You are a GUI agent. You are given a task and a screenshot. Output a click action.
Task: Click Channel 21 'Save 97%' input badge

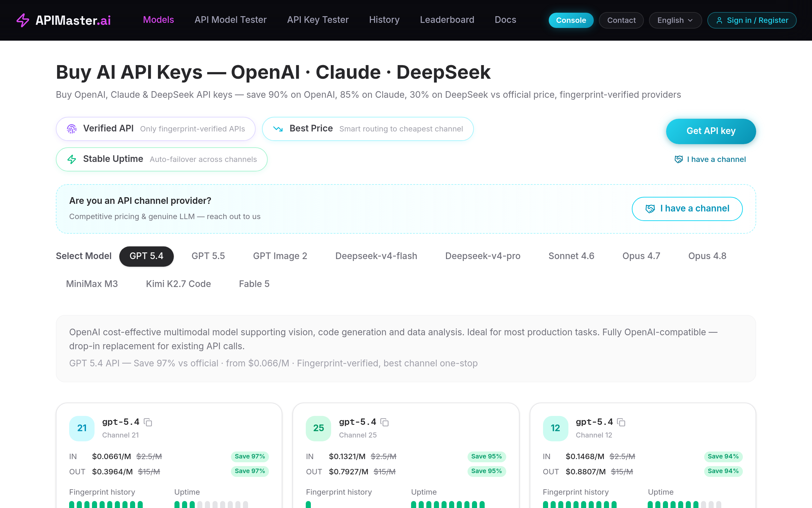pyautogui.click(x=250, y=456)
